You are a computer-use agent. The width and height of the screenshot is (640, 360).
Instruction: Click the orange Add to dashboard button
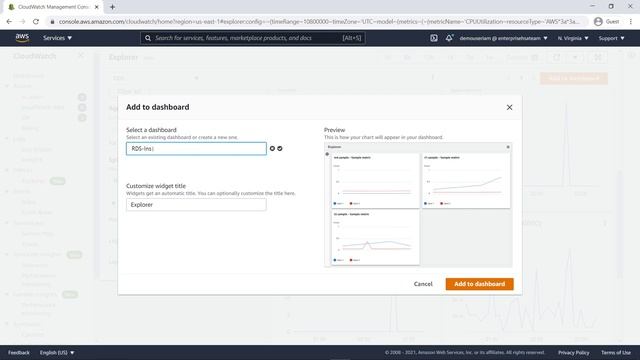pos(480,284)
